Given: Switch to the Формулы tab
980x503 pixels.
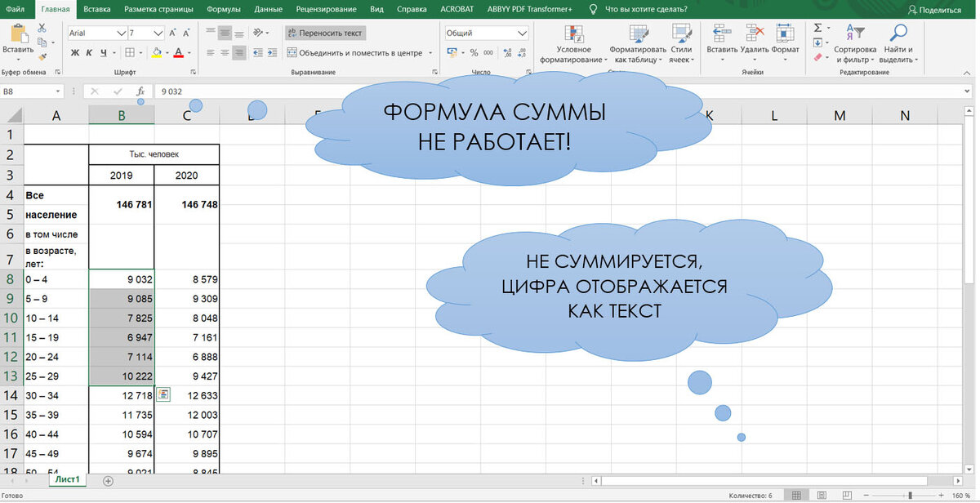Looking at the screenshot, I should click(224, 10).
